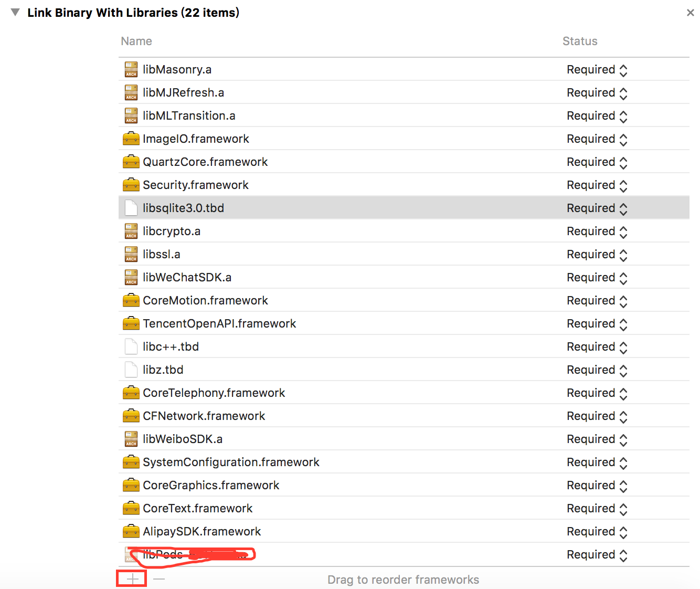The image size is (700, 589).
Task: Select the libWeiboSDK.a name text
Action: click(183, 439)
